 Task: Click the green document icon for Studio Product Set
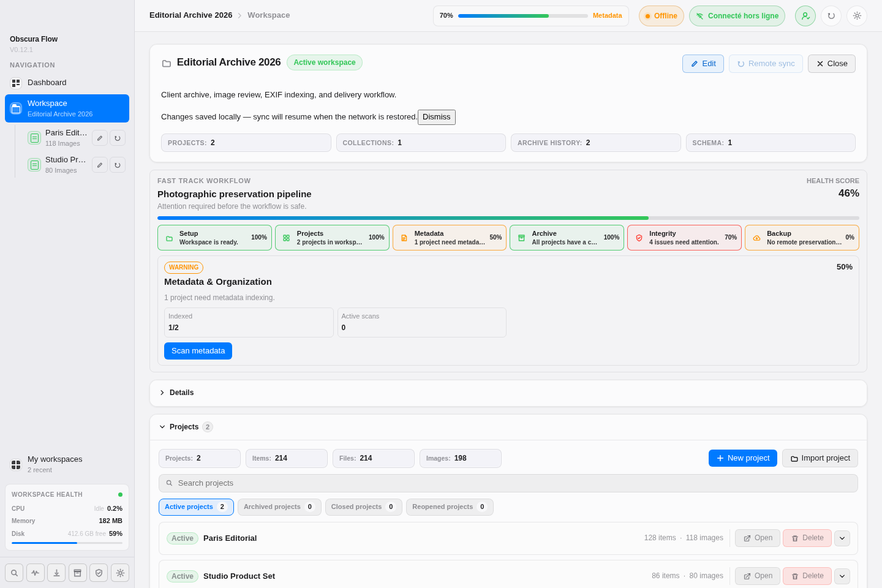click(34, 165)
